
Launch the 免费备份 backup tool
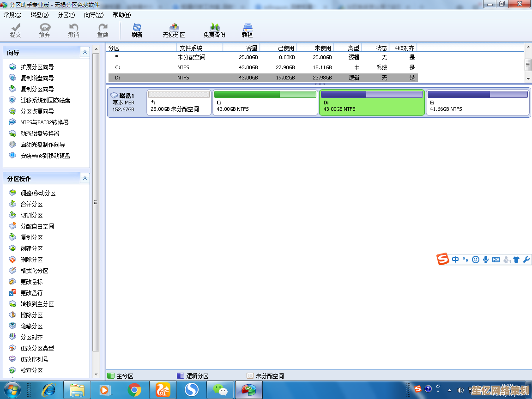(214, 30)
